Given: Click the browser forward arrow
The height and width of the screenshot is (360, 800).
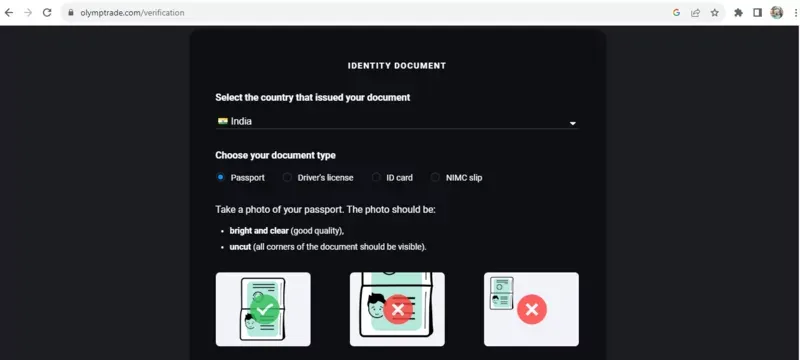Looking at the screenshot, I should tap(28, 13).
